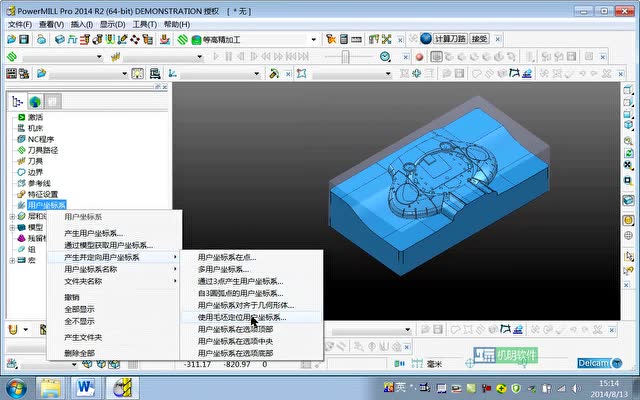Viewport: 640px width, 400px height.
Task: Open the toolpath strategies green icon
Action: click(182, 39)
